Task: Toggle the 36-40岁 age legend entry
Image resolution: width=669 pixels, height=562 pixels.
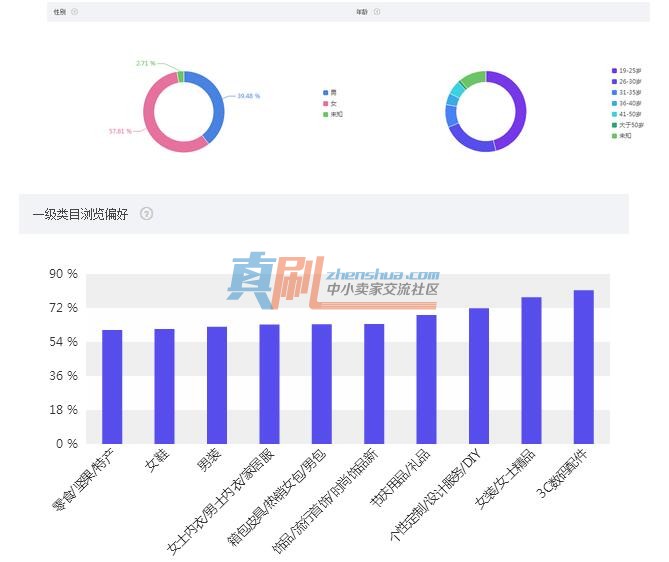Action: click(x=626, y=103)
